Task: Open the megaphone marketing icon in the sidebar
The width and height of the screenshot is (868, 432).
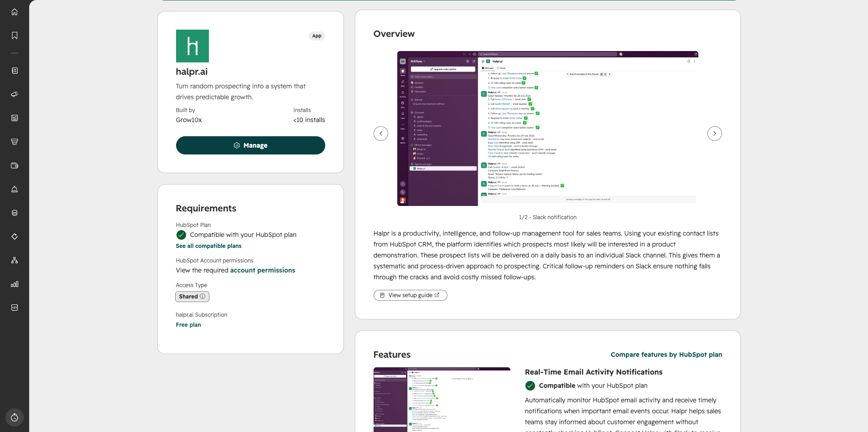Action: click(15, 94)
